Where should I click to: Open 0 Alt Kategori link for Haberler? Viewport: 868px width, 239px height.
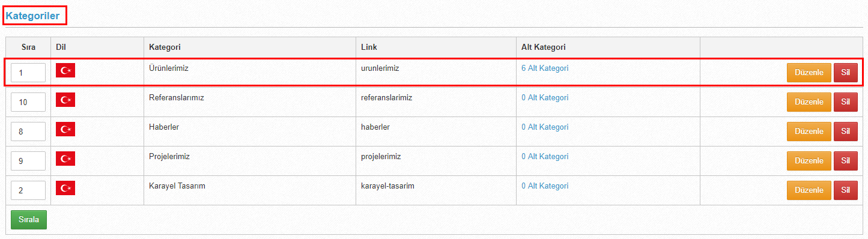coord(545,127)
